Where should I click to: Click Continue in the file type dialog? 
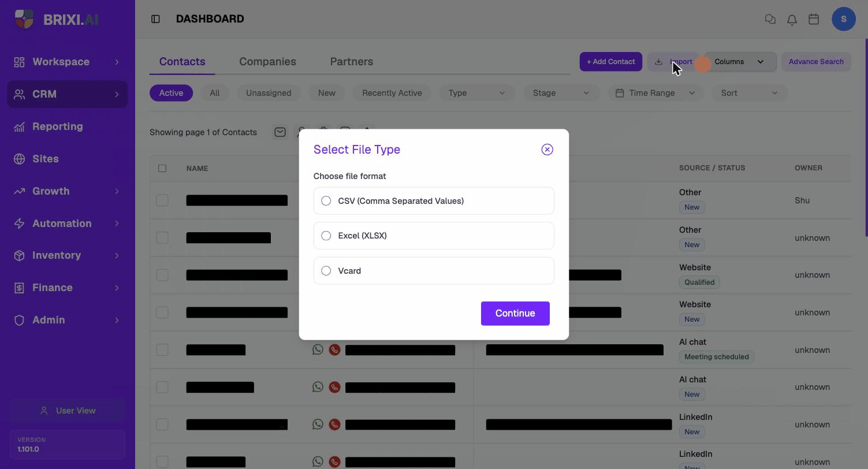coord(515,313)
